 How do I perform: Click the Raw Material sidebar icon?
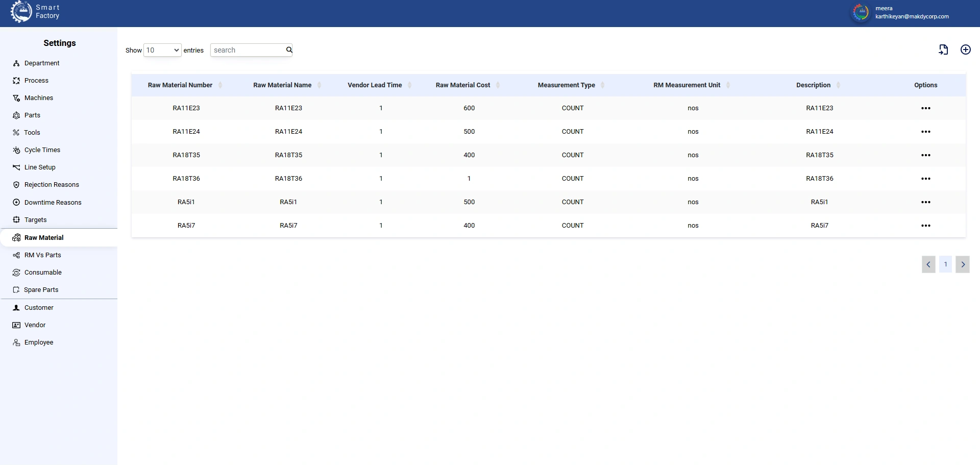16,238
